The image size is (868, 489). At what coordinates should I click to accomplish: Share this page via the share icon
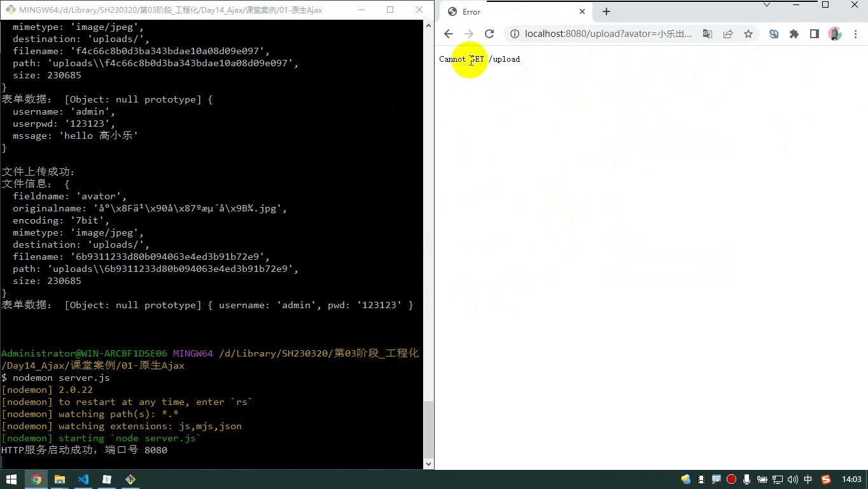click(728, 34)
